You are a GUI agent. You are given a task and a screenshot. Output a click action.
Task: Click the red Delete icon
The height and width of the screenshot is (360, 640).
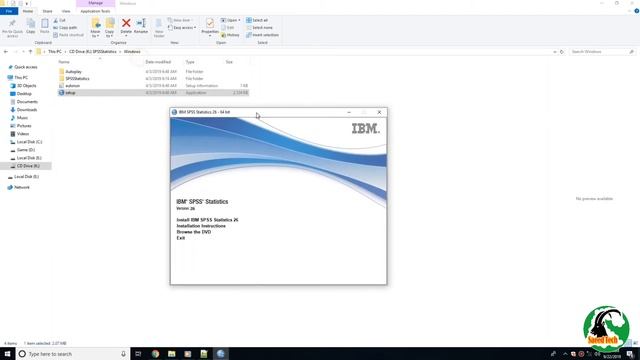[x=126, y=23]
